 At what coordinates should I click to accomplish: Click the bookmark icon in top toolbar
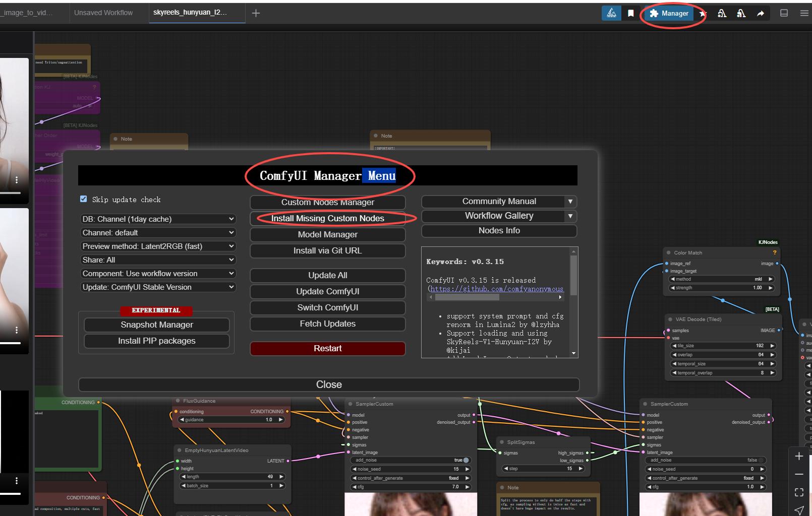[630, 14]
